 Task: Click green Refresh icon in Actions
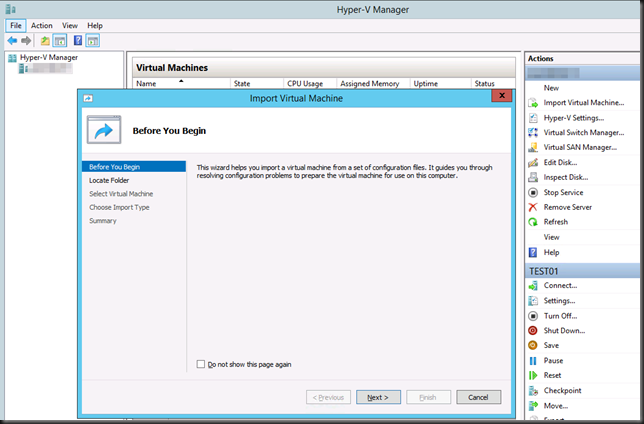(533, 222)
